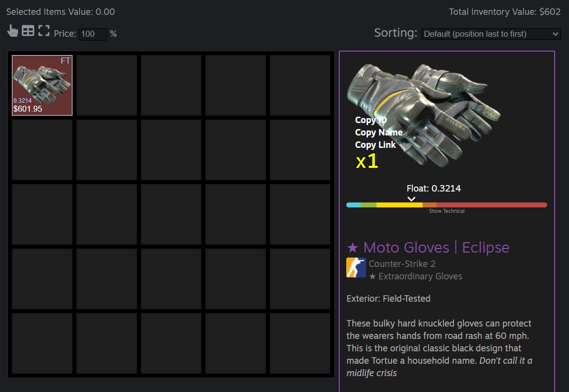
Task: Click Copy ID option
Action: pos(371,120)
